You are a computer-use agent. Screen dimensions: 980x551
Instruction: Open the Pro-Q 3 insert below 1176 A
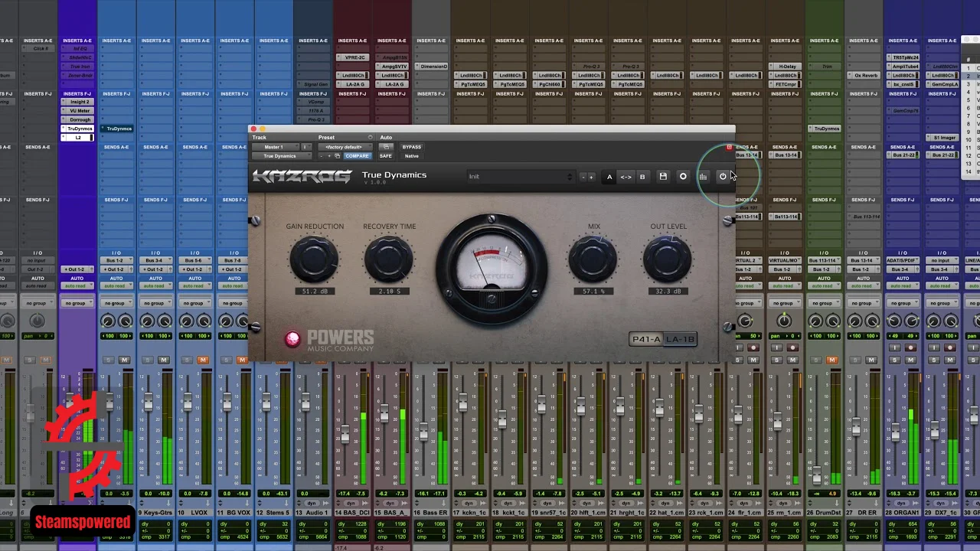pos(313,119)
